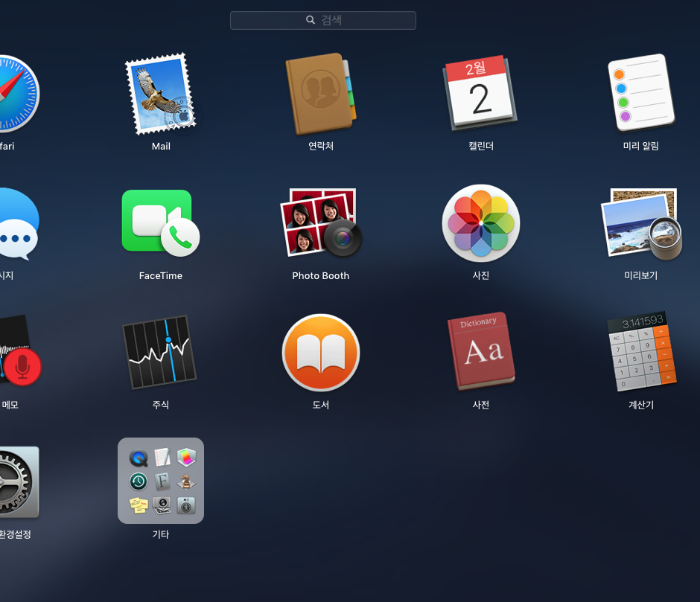The width and height of the screenshot is (700, 602).
Task: Open 연락처 contacts book app
Action: pos(320,94)
